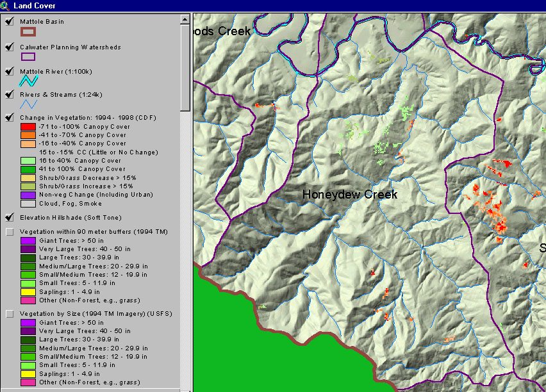Click the Vegetation by Size (1994 TM Imagery) title
The height and width of the screenshot is (392, 546).
95,314
